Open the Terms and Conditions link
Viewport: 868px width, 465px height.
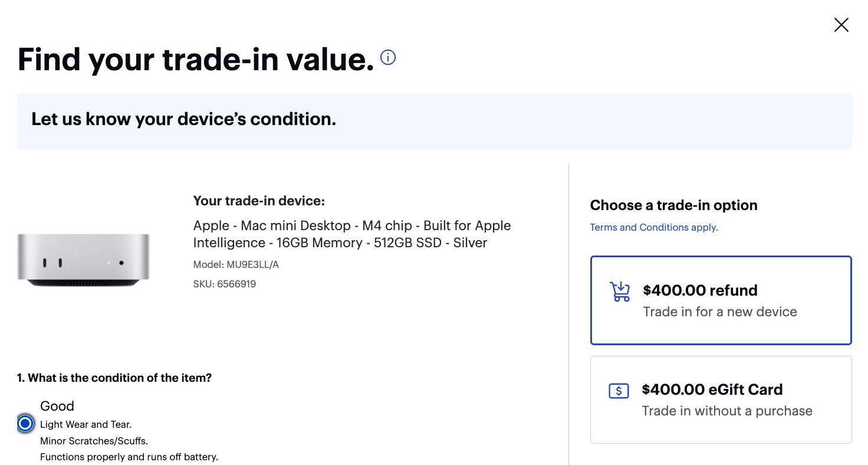654,227
